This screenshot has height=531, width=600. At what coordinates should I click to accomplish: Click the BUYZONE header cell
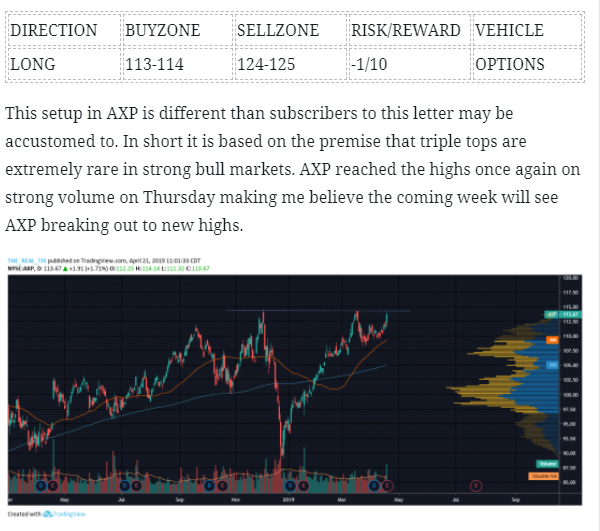(x=178, y=30)
